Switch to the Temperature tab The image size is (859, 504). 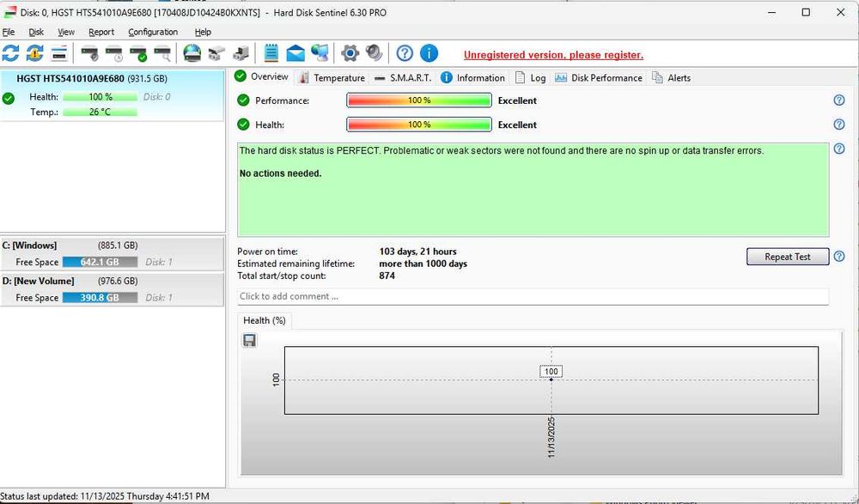click(332, 78)
